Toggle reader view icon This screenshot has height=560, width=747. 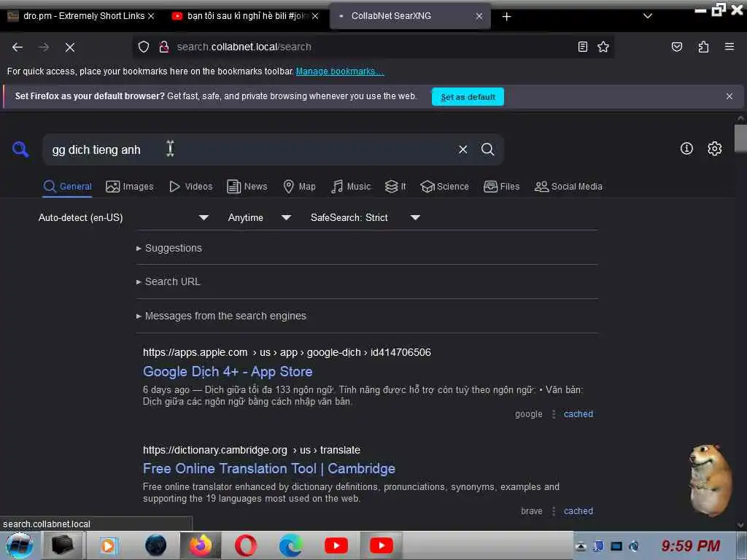582,47
